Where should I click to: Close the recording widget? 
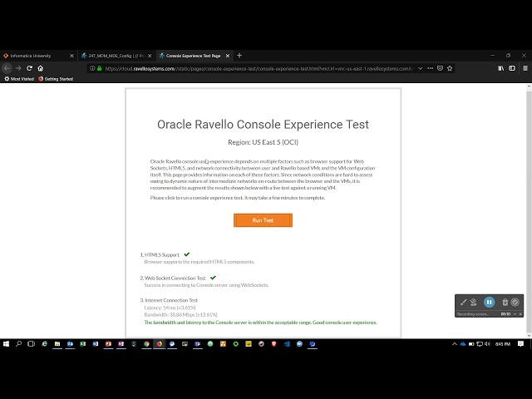pyautogui.click(x=520, y=314)
